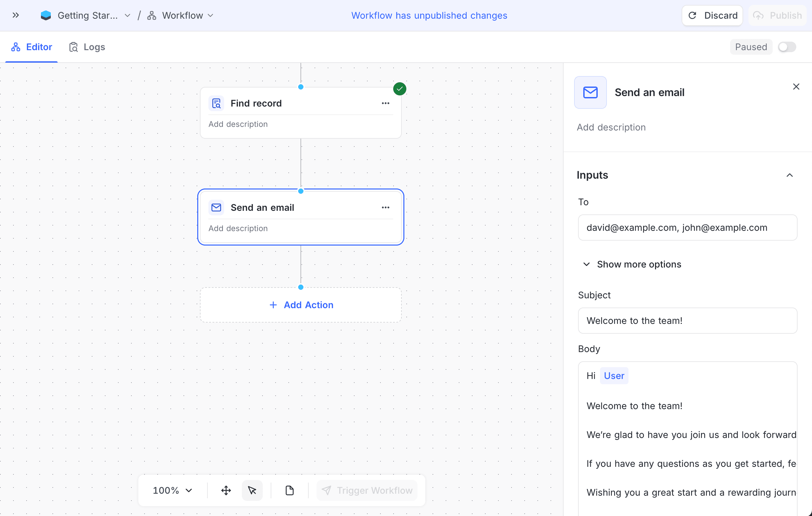This screenshot has height=516, width=812.
Task: Collapse the Inputs section chevron
Action: (x=789, y=175)
